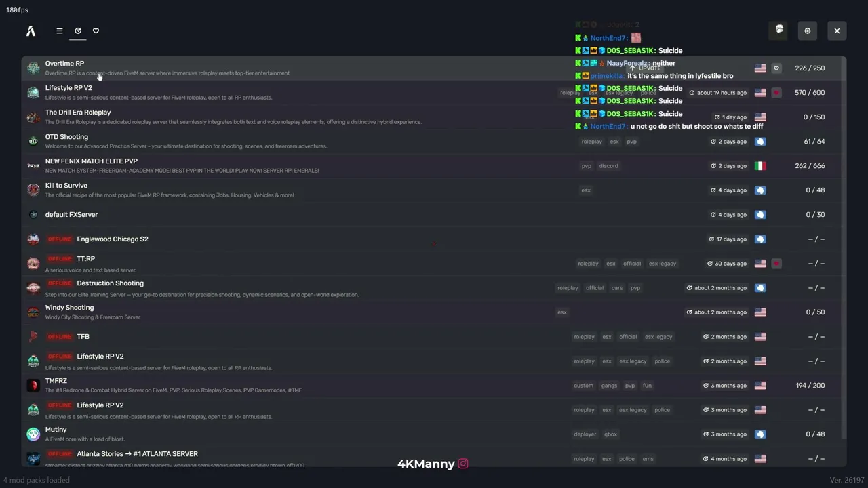Click the Kill to Survive server icon
The width and height of the screenshot is (868, 488).
[x=33, y=190]
